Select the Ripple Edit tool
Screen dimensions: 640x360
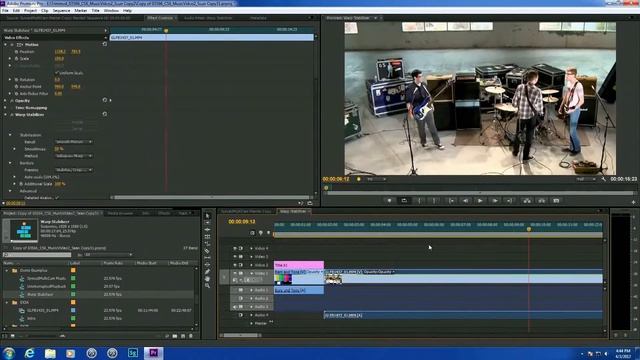(207, 229)
